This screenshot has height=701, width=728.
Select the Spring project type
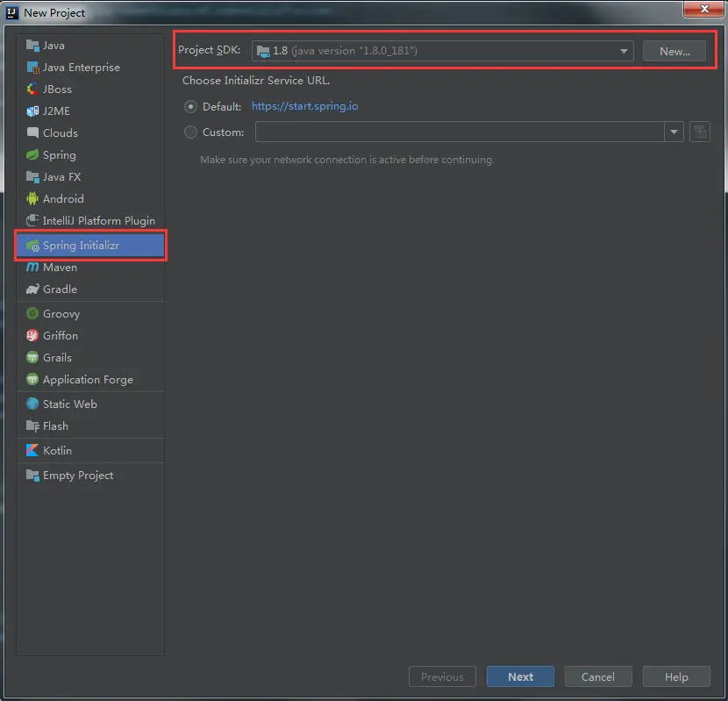pos(90,154)
